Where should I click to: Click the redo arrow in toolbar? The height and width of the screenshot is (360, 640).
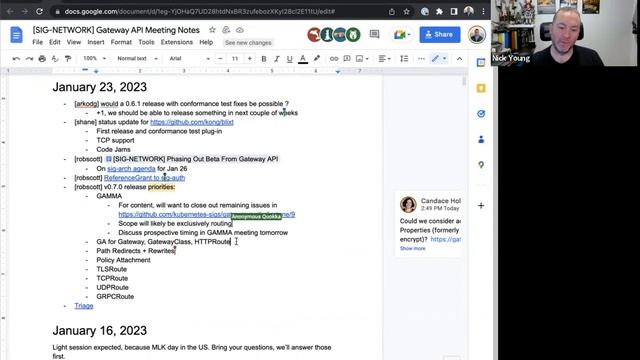tap(29, 59)
